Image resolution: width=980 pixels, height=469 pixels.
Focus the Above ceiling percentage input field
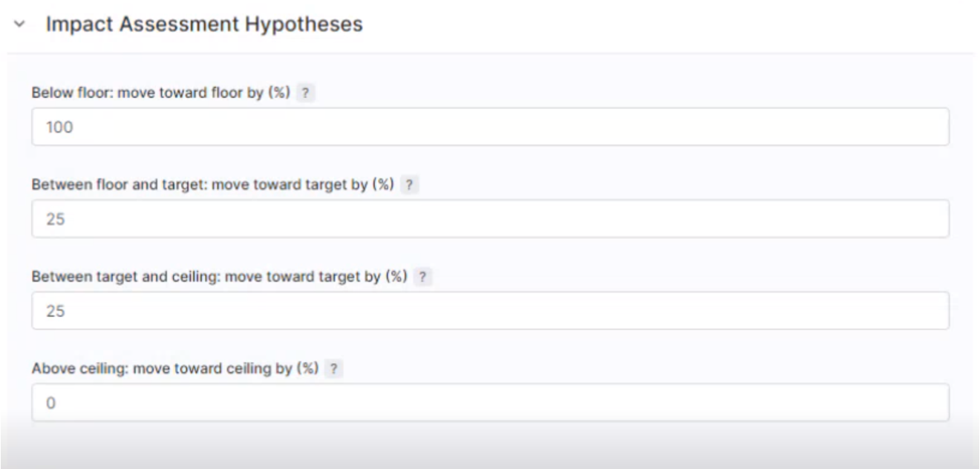[490, 403]
